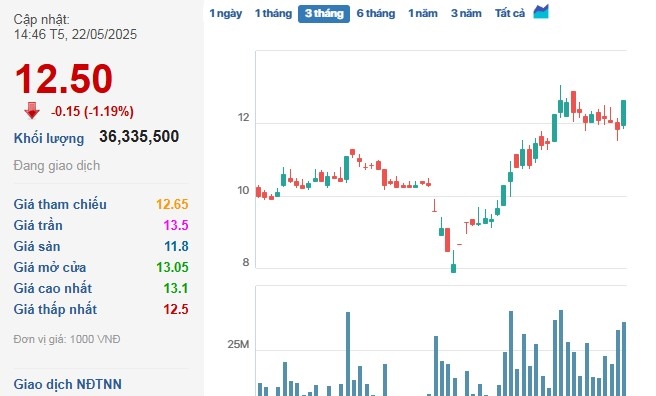The height and width of the screenshot is (396, 656).
Task: Open the Giao dịch NĐTNN section
Action: (67, 384)
